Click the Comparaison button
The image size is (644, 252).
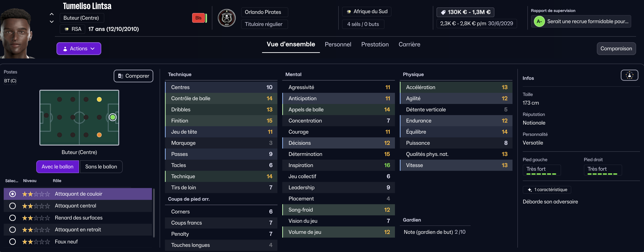pyautogui.click(x=616, y=48)
